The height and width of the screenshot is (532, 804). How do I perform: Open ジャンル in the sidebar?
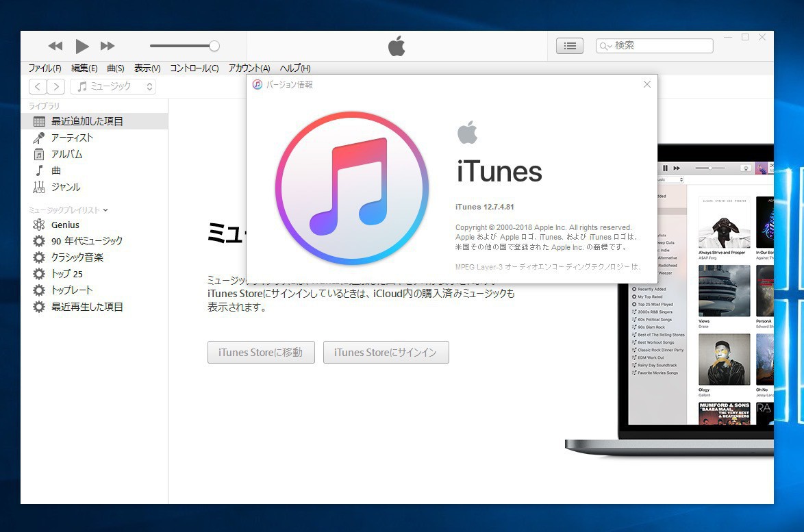point(65,187)
